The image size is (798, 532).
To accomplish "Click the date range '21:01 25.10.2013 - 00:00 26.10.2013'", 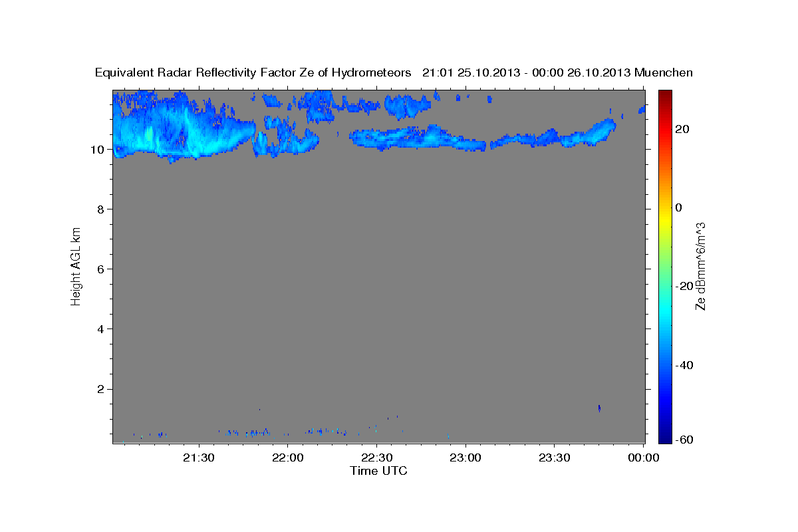I will [527, 72].
